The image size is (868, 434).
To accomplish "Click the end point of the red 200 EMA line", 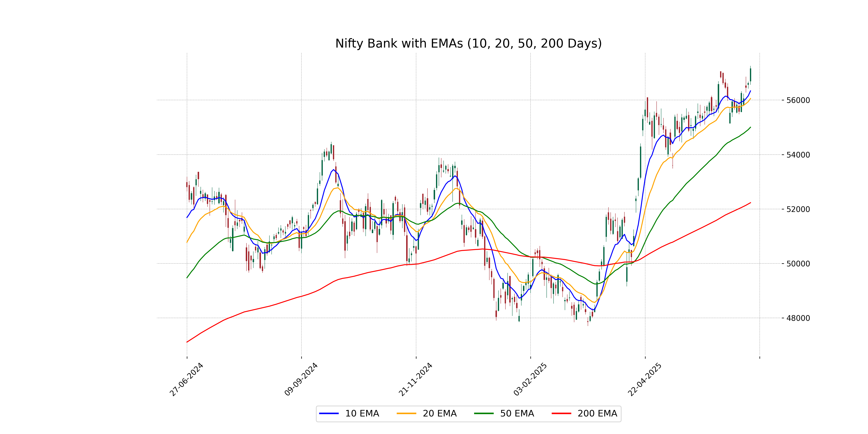I will coord(750,203).
